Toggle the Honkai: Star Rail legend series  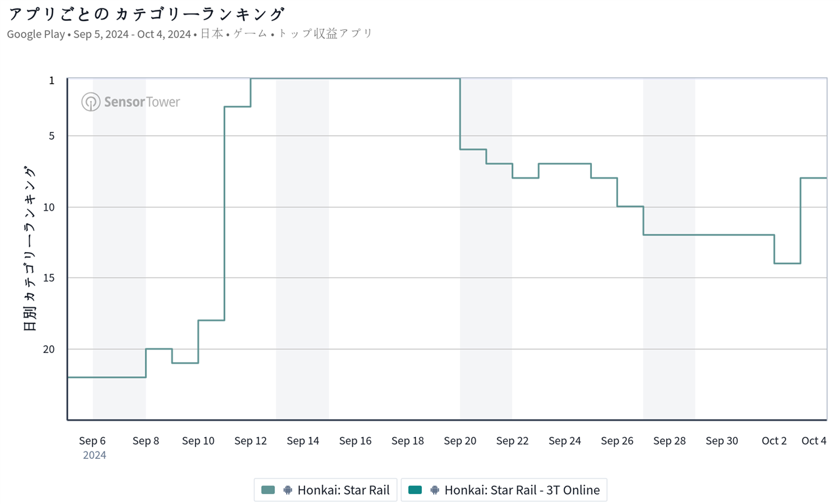point(343,490)
